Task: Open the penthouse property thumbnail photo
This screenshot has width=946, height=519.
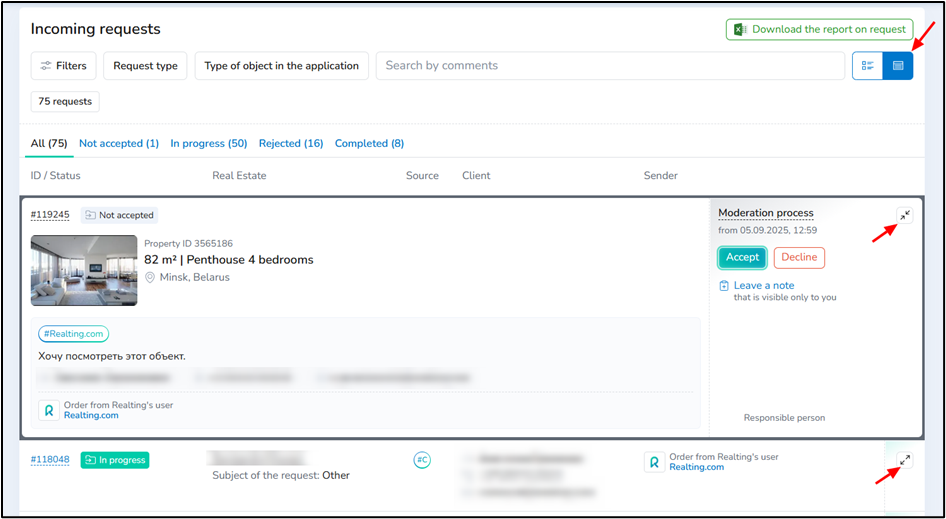Action: point(84,270)
